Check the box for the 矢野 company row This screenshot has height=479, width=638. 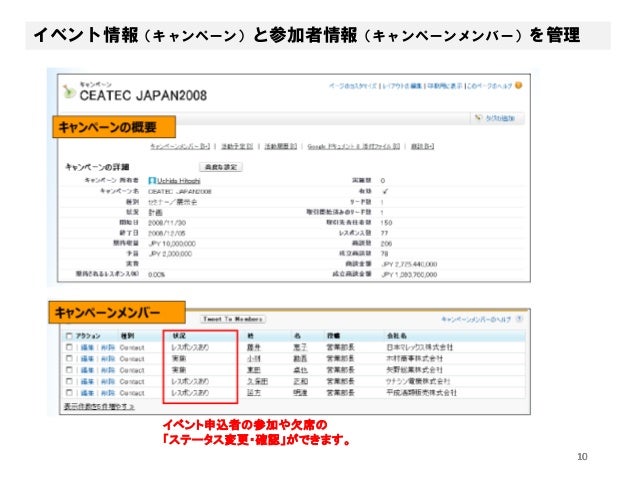pos(69,370)
